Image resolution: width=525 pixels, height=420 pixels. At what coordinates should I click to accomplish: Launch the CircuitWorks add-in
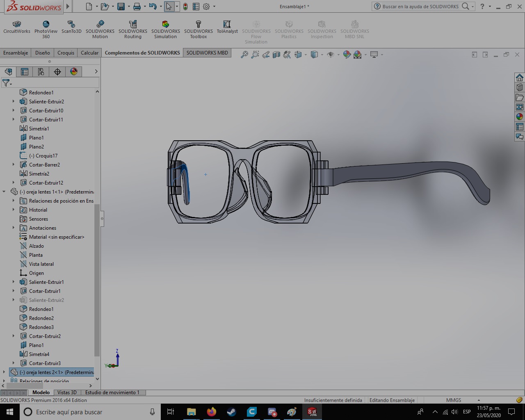(17, 27)
